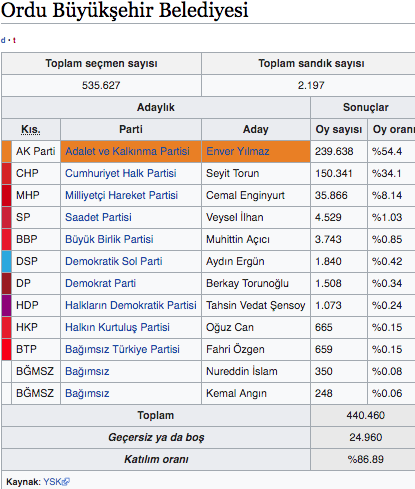Click candidate name Cemal Enginyurt
Screen dimensions: 415x489
245,195
